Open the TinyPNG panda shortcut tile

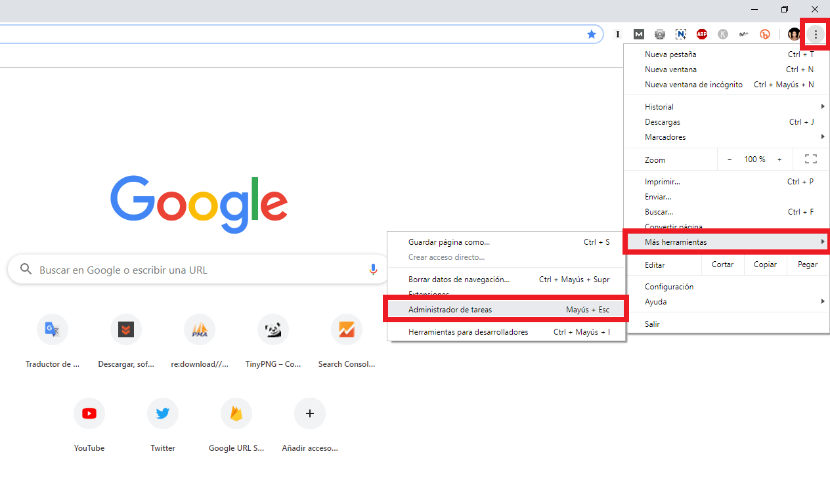(273, 341)
